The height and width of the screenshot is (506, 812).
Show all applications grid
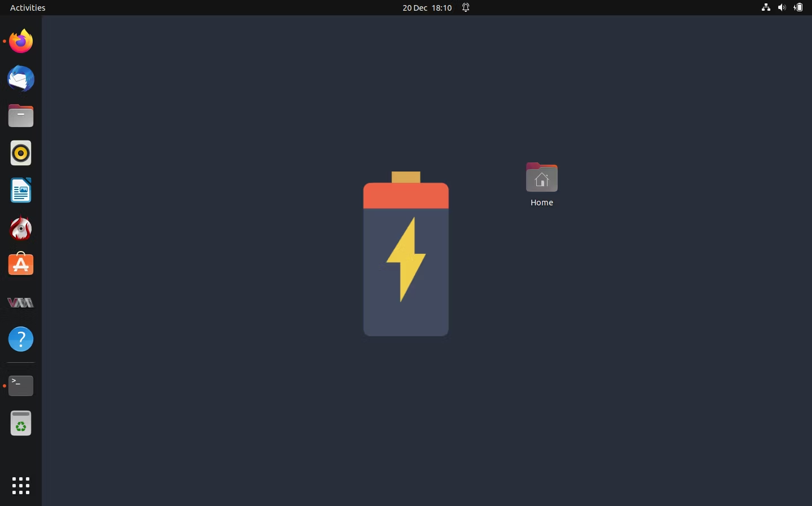coord(21,485)
